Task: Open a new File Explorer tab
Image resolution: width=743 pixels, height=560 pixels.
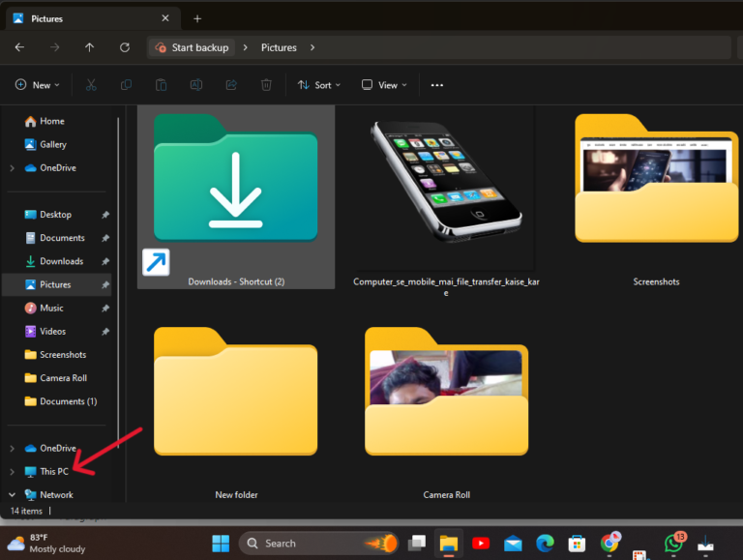Action: pos(197,18)
